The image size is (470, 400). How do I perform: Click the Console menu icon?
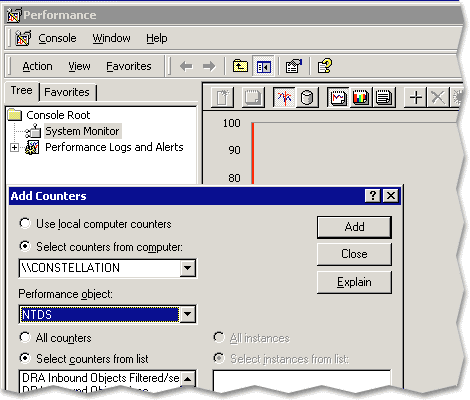[23, 38]
